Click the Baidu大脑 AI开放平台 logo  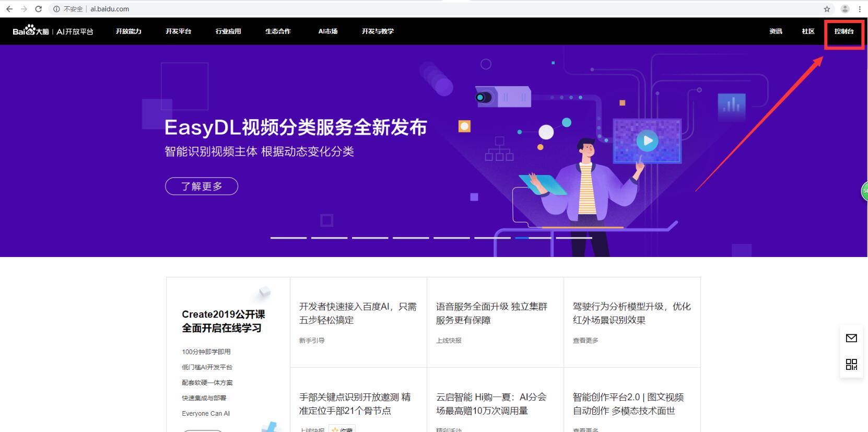point(53,31)
